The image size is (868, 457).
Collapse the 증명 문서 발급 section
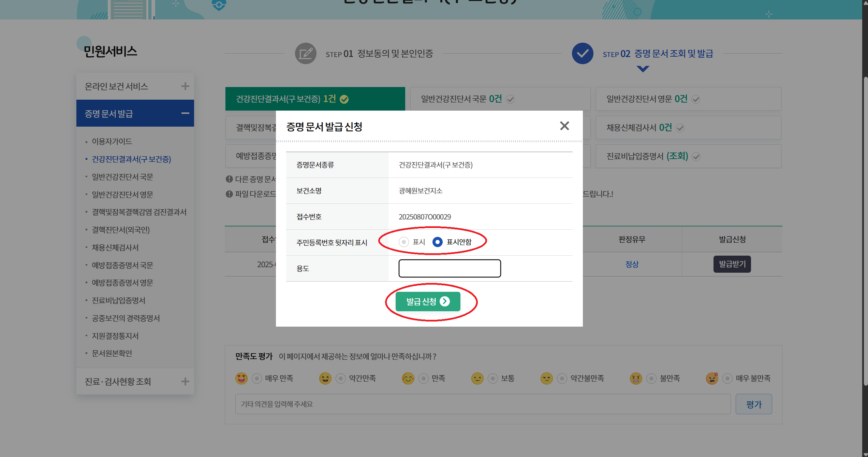[x=185, y=113]
